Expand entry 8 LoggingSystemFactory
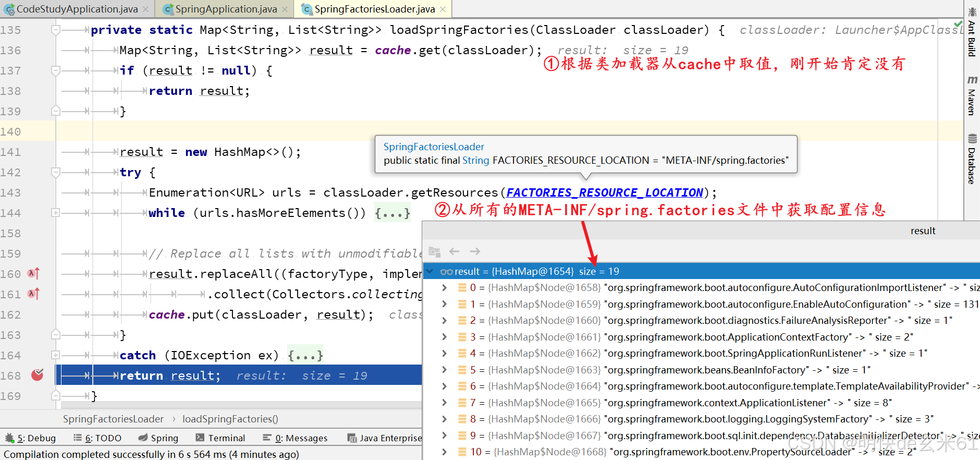980x460 pixels. (x=444, y=419)
